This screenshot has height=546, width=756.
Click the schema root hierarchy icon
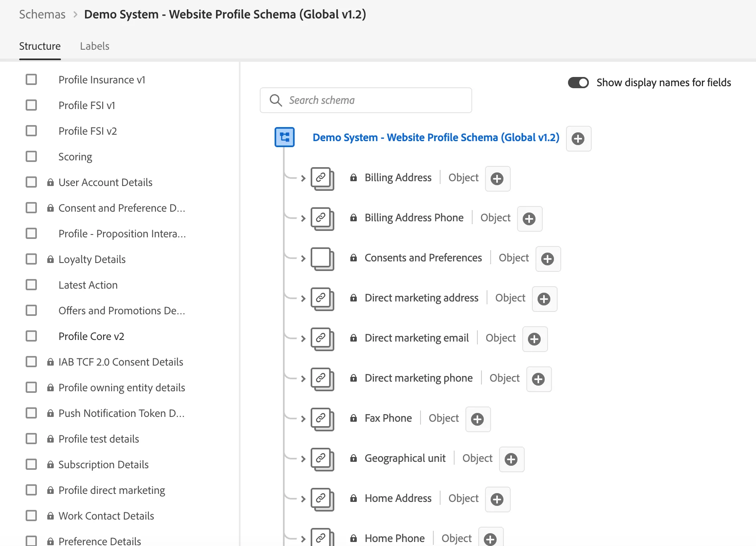[x=285, y=137]
